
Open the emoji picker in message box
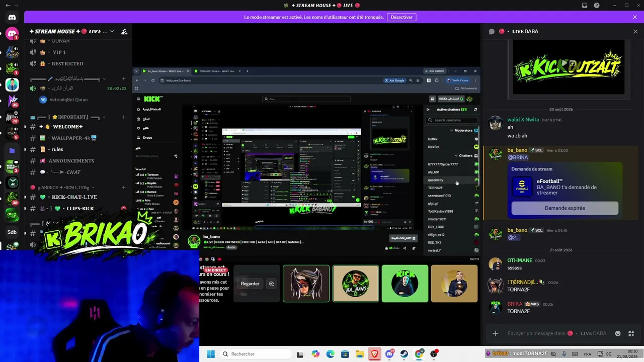click(618, 333)
